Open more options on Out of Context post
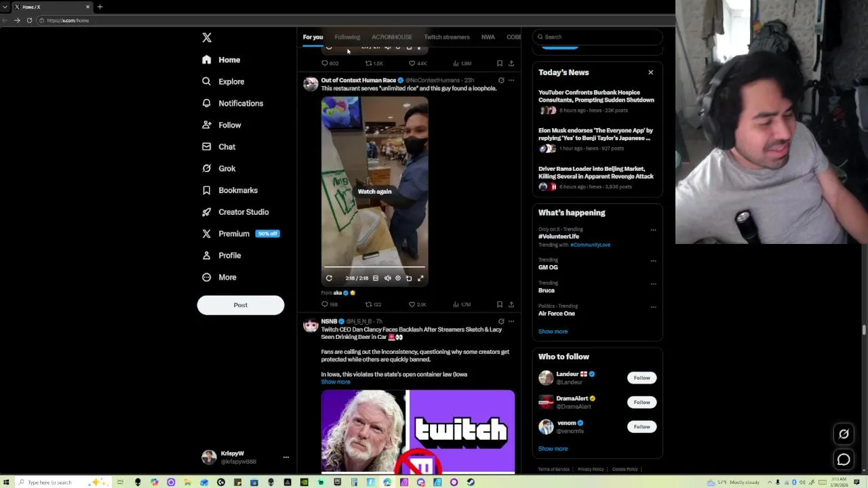The width and height of the screenshot is (868, 488). pyautogui.click(x=511, y=80)
